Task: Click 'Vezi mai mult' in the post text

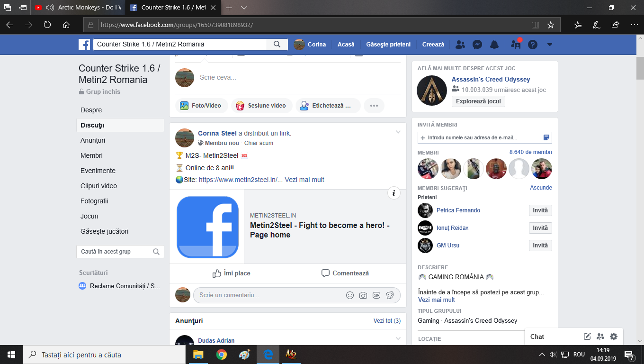Action: (x=304, y=180)
